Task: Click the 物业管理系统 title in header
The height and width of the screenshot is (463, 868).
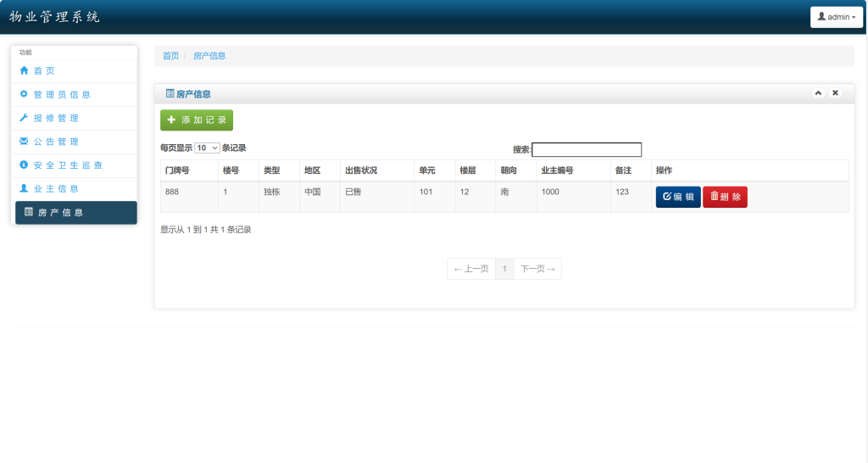Action: click(54, 17)
